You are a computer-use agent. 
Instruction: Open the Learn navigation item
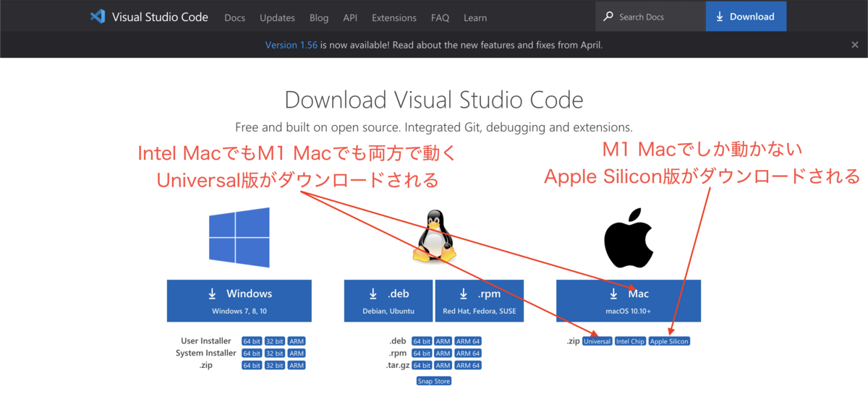tap(475, 17)
